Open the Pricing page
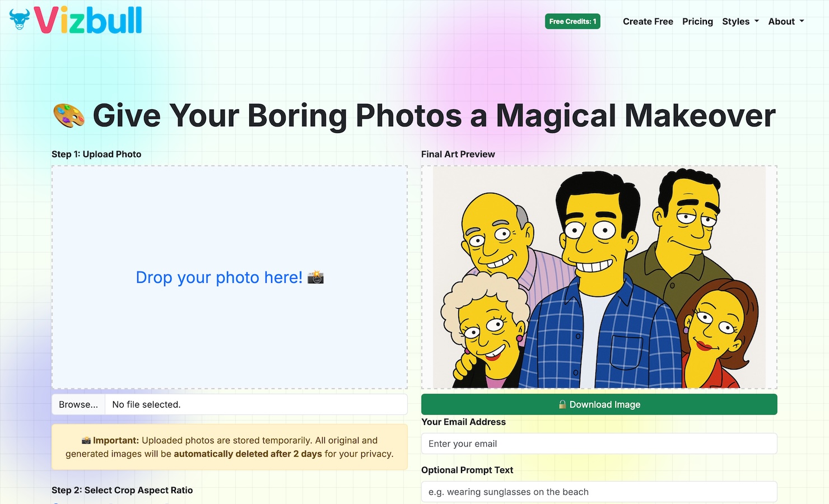Image resolution: width=829 pixels, height=504 pixels. pyautogui.click(x=697, y=21)
